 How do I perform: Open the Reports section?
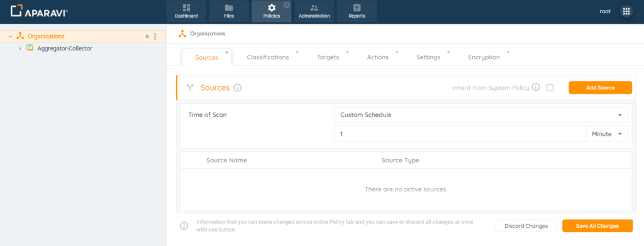(357, 11)
